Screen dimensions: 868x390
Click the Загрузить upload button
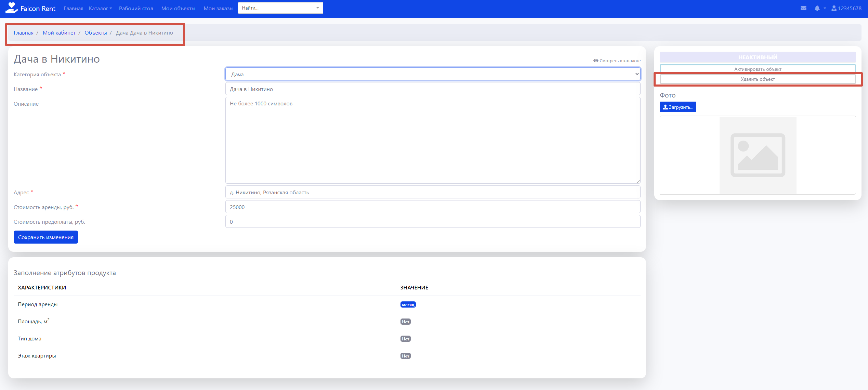coord(678,107)
